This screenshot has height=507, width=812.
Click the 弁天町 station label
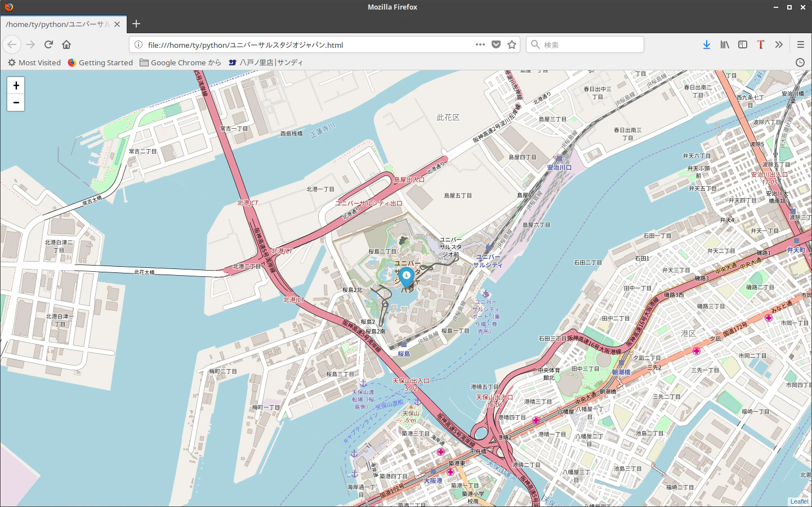point(796,250)
